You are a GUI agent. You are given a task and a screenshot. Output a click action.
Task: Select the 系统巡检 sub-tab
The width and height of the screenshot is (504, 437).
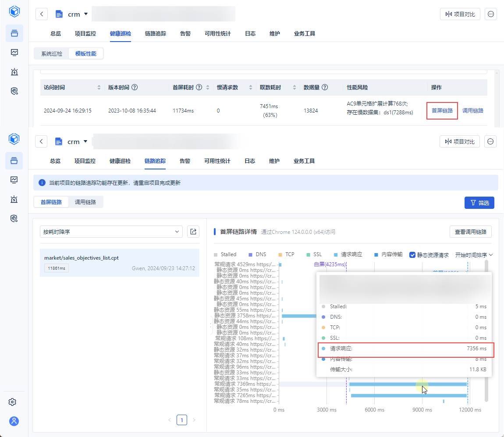point(52,53)
